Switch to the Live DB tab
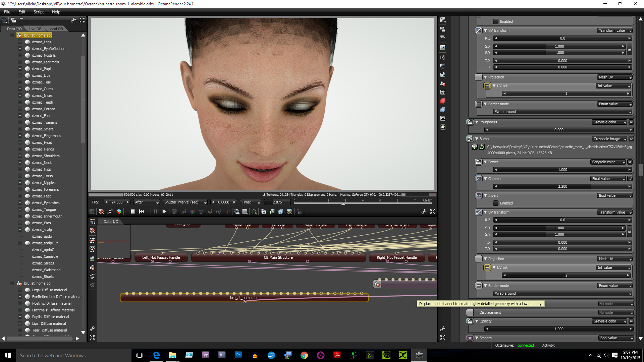This screenshot has height=362, width=644. click(x=35, y=29)
